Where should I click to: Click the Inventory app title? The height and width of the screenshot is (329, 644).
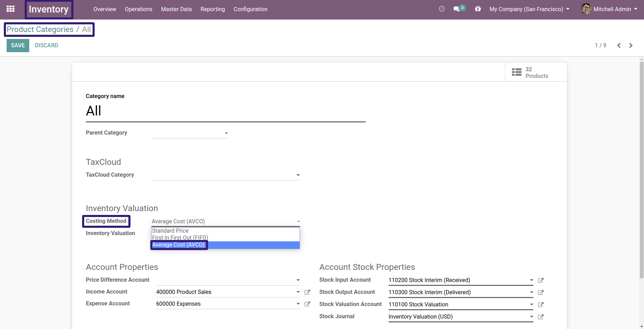coord(49,9)
